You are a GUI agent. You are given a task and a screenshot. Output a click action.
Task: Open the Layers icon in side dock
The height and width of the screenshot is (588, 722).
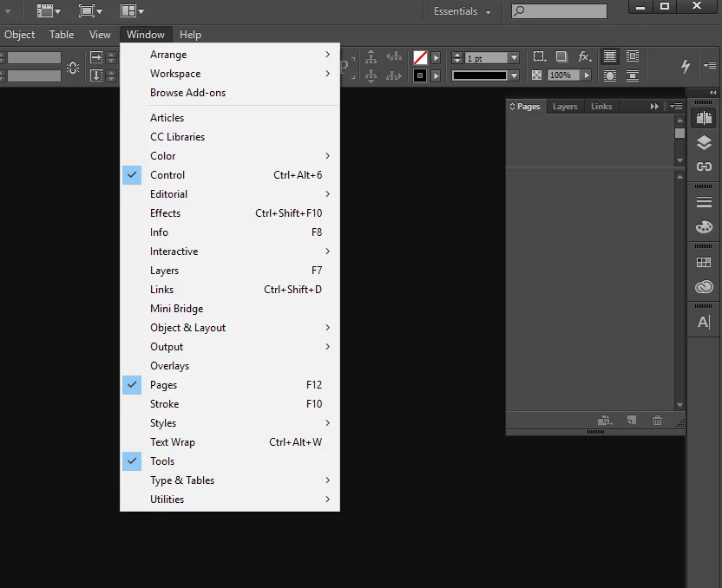pos(704,143)
